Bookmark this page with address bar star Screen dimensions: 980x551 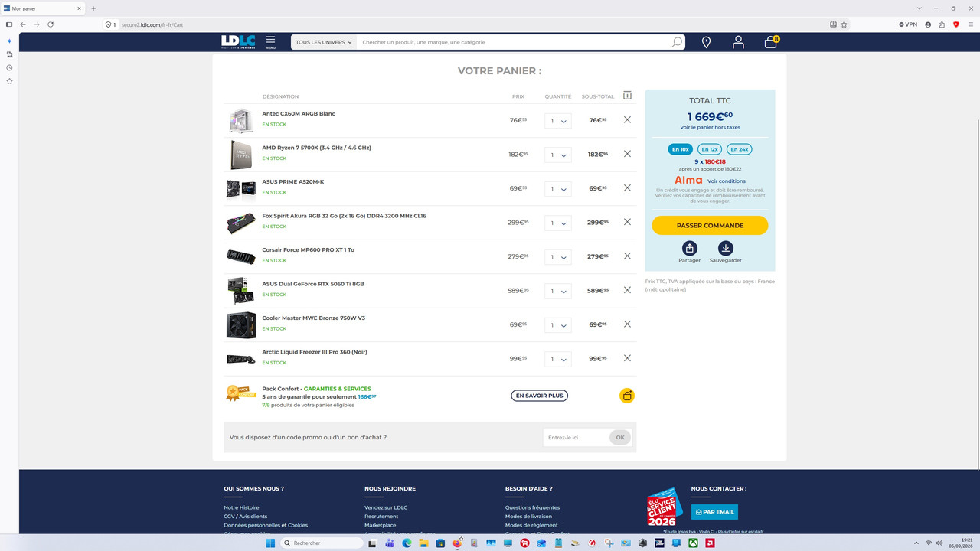click(844, 24)
